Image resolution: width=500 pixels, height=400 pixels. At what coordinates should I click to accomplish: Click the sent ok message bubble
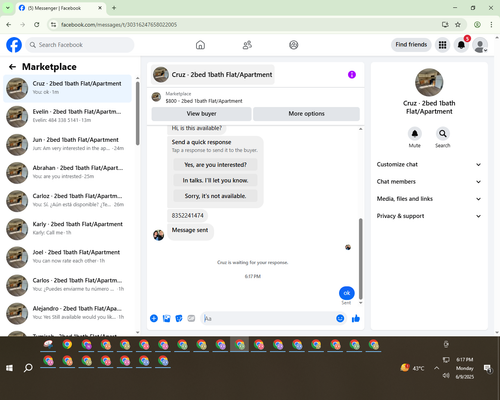[x=347, y=293]
